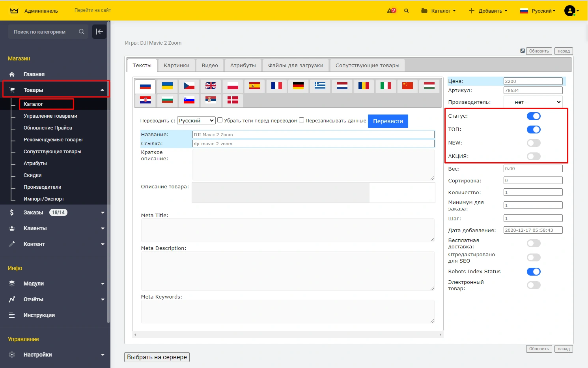Enable the NEW toggle switch
This screenshot has height=368, width=588.
(534, 143)
